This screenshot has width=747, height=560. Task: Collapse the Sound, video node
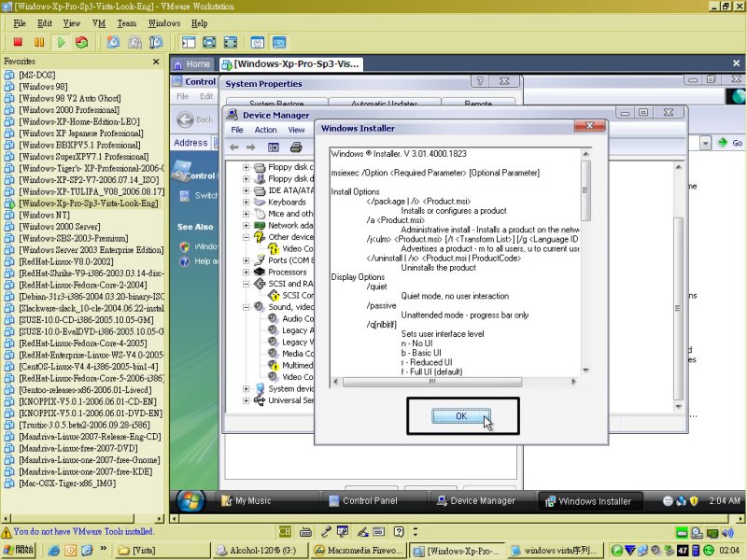(246, 307)
